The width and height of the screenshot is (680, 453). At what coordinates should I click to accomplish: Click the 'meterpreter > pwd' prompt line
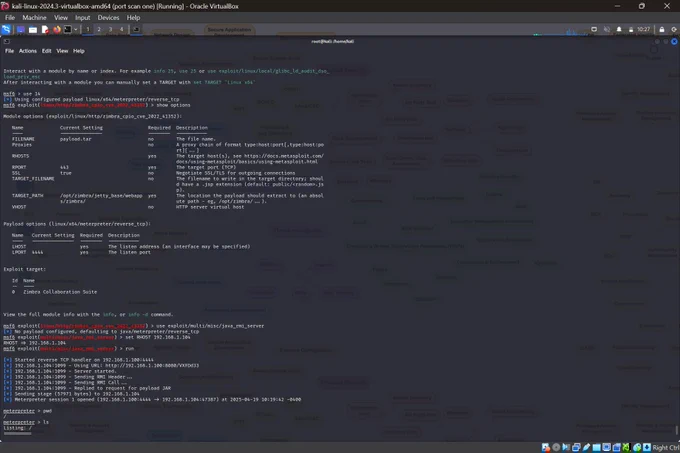[27, 411]
